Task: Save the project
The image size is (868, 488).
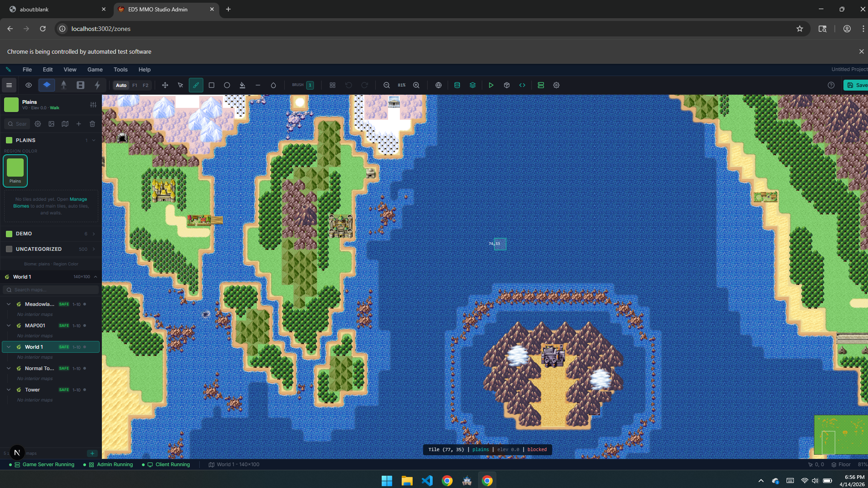Action: [856, 85]
